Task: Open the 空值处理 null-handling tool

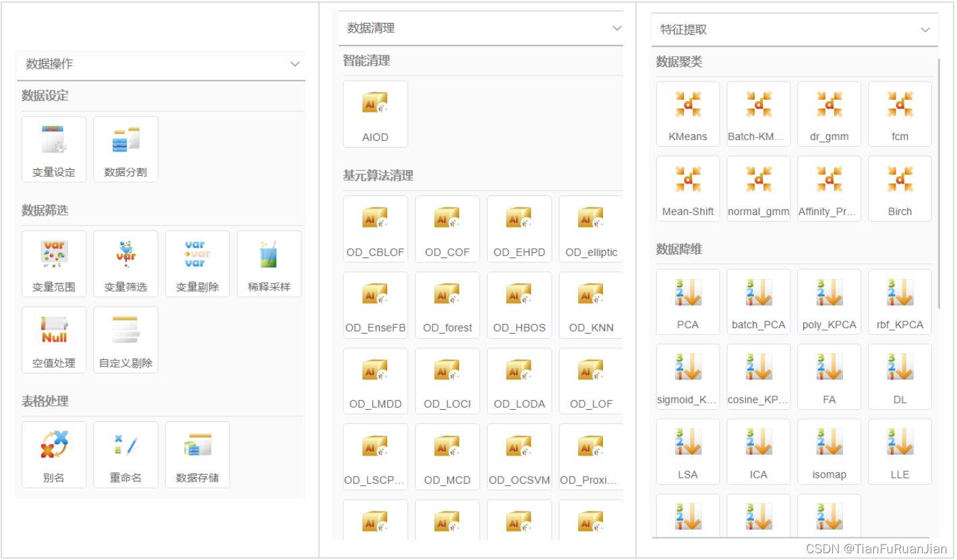Action: 54,339
